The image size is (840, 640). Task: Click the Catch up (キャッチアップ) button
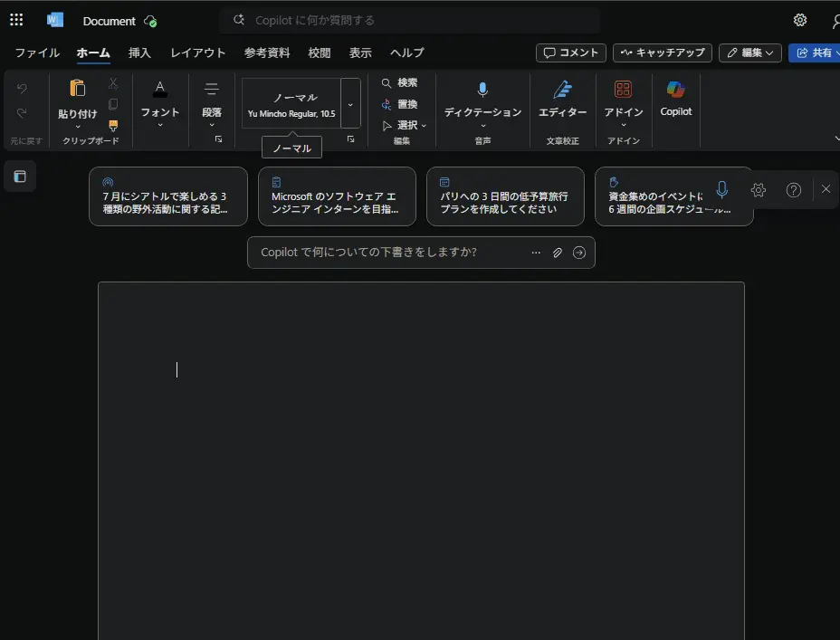click(x=662, y=53)
